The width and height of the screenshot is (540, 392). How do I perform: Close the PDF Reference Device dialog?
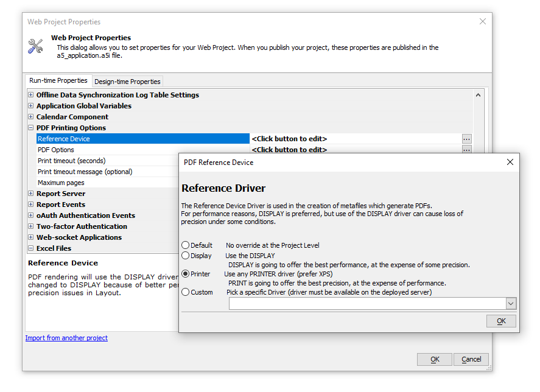pyautogui.click(x=510, y=162)
